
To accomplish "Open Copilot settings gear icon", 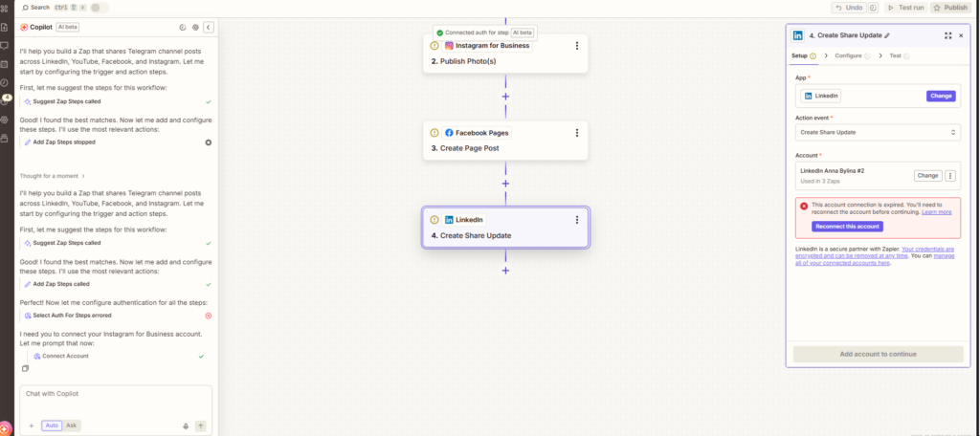I will 195,28.
